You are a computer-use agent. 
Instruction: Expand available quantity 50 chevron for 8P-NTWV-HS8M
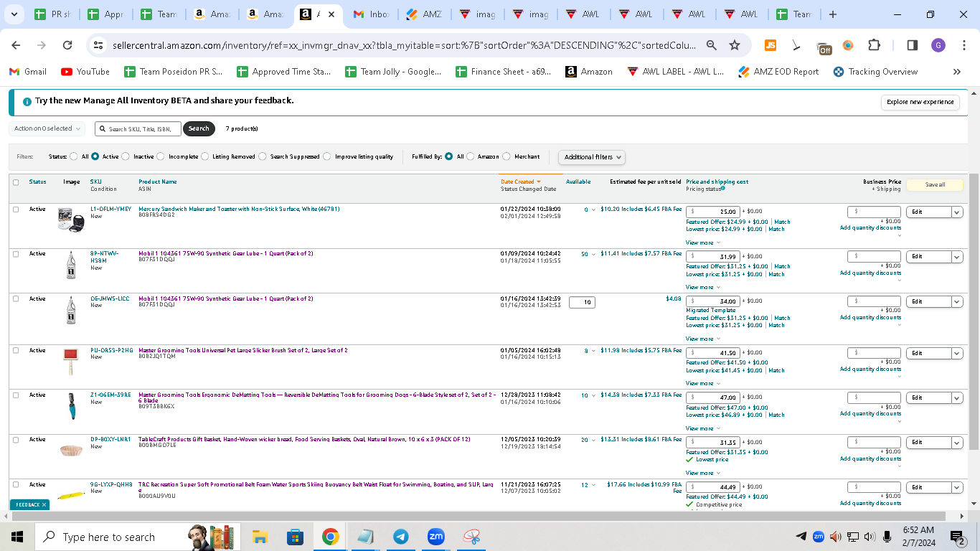tap(593, 255)
